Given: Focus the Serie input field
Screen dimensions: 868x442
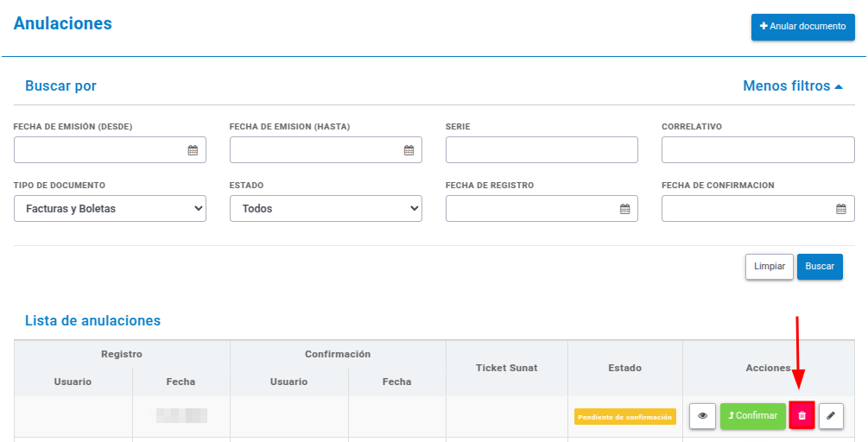Looking at the screenshot, I should pos(542,150).
